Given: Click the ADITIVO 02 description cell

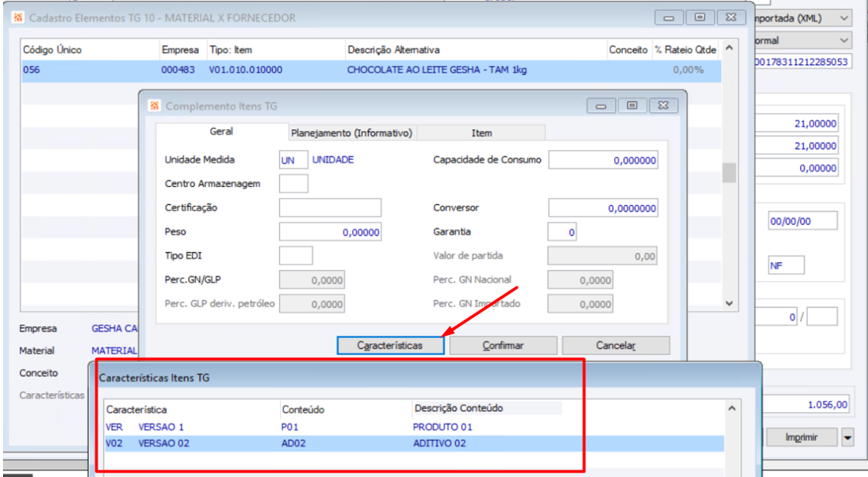Looking at the screenshot, I should 439,443.
